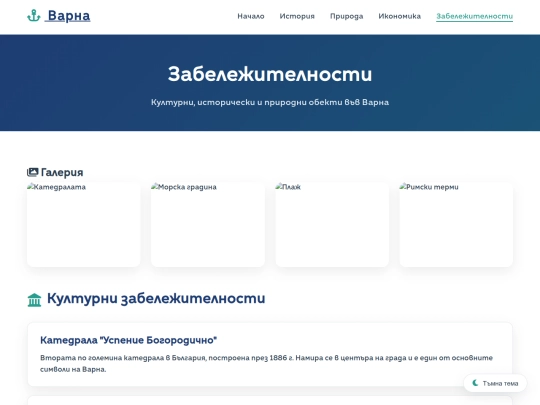The image size is (540, 405).
Task: Open the Римски терми gallery thumbnail
Action: pos(456,225)
